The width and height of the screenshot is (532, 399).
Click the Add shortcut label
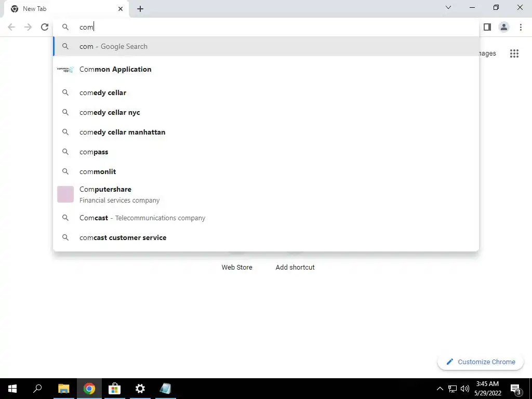[x=295, y=268]
